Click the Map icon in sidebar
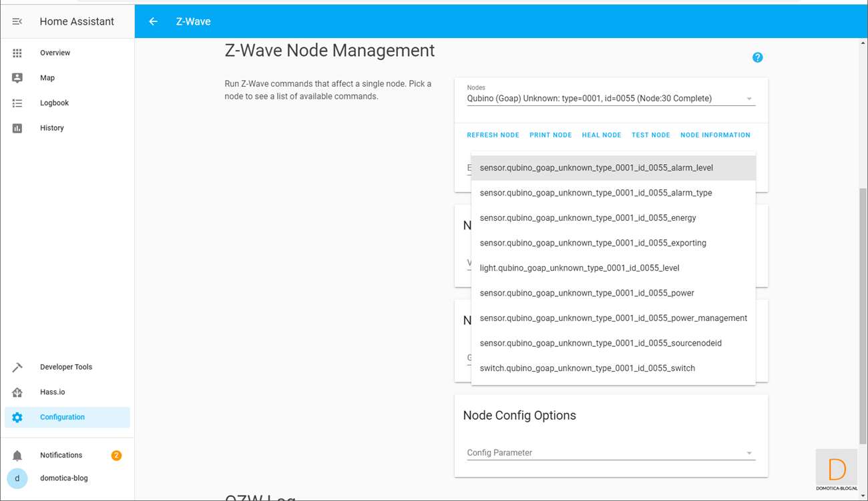Viewport: 868px width, 501px height. 17,78
